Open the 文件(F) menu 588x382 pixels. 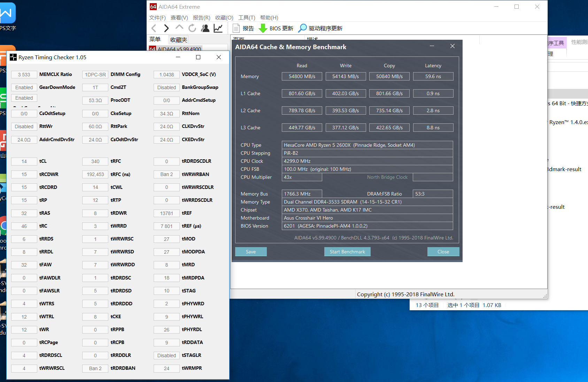point(157,17)
